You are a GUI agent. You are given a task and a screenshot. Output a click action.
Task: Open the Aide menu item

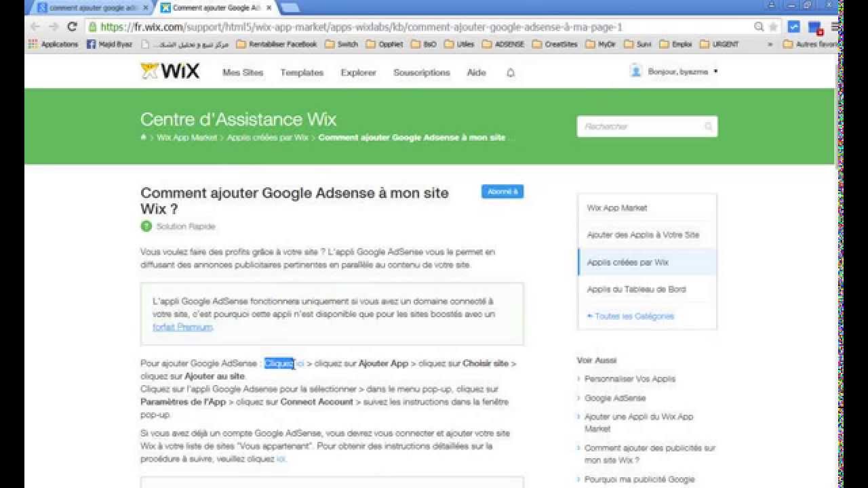[476, 73]
